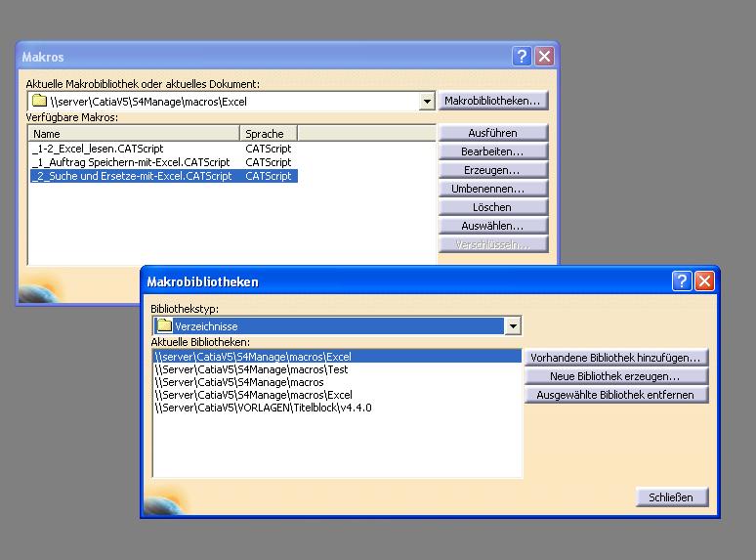The height and width of the screenshot is (560, 756).
Task: Click the Umbenennen... button
Action: coord(492,189)
